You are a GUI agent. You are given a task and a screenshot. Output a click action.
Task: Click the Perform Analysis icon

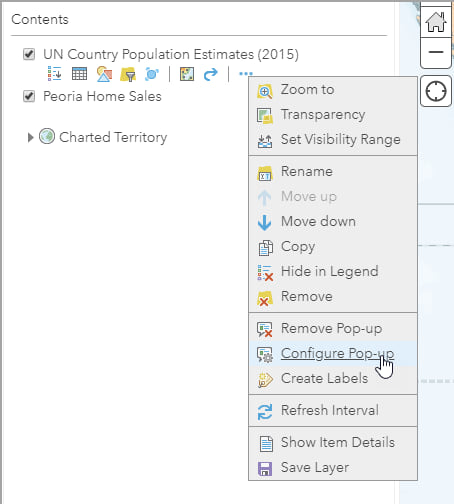[x=152, y=74]
